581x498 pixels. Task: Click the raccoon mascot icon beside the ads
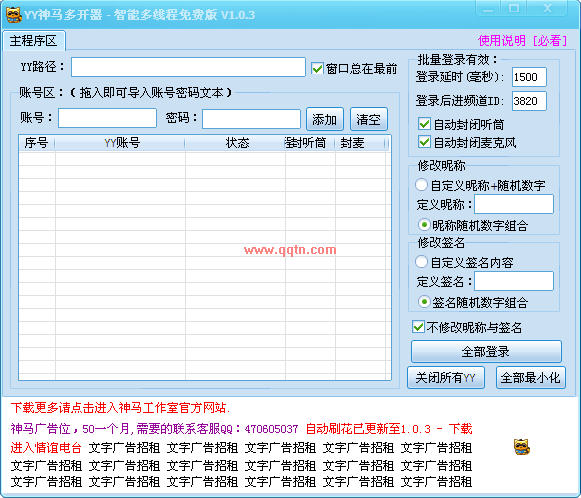point(522,447)
